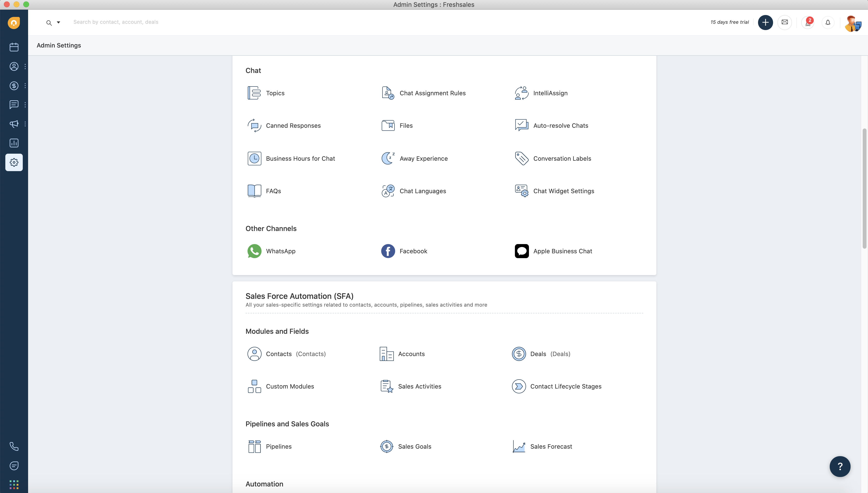The height and width of the screenshot is (493, 868).
Task: Click the Pipelines icon
Action: (254, 446)
